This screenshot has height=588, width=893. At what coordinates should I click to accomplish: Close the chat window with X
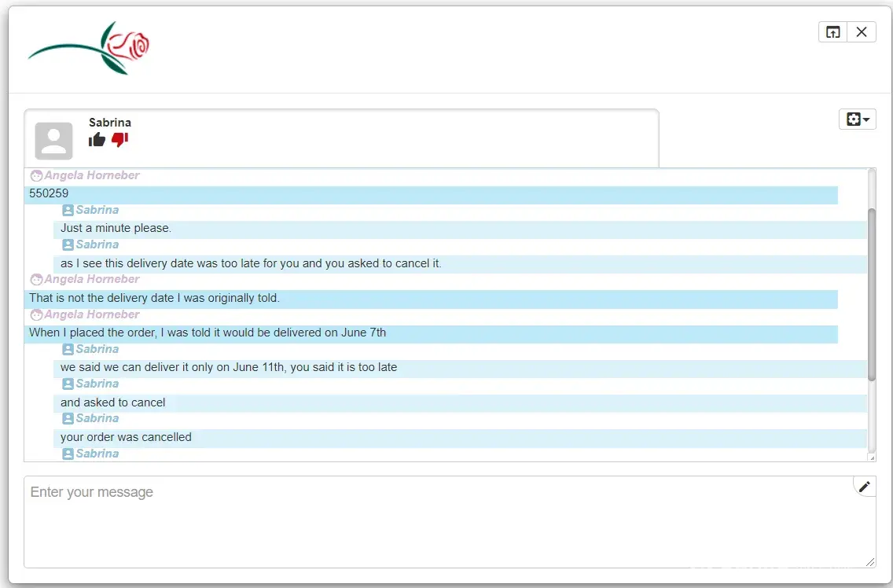(x=862, y=31)
